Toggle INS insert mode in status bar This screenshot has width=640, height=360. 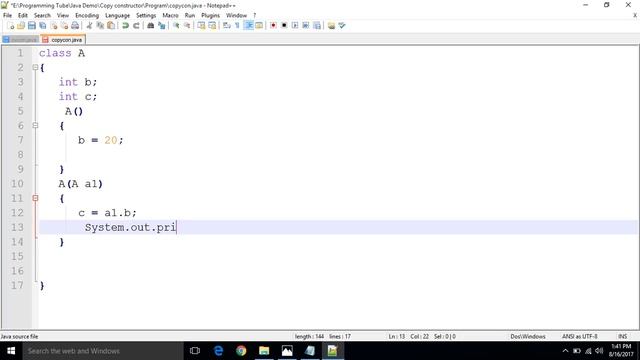tap(622, 336)
